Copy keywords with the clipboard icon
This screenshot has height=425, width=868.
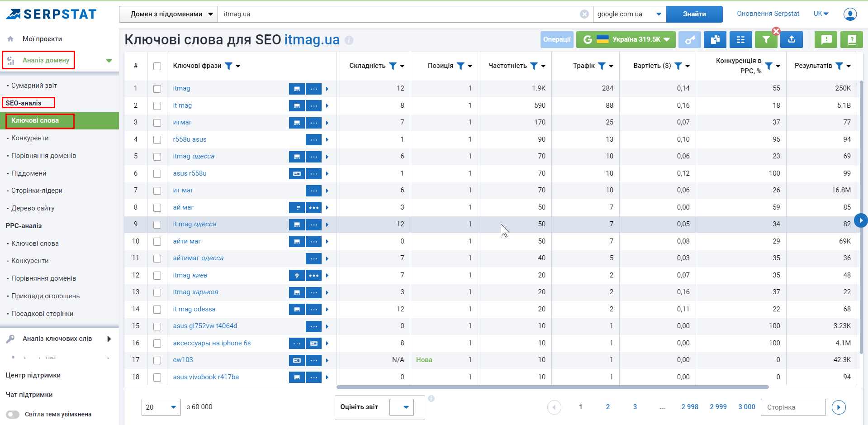click(x=715, y=40)
